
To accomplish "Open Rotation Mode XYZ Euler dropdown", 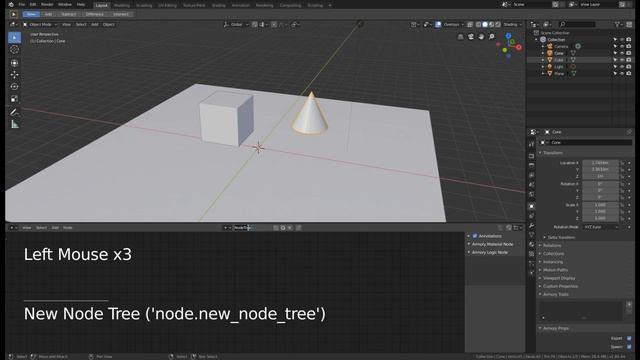I will 601,227.
